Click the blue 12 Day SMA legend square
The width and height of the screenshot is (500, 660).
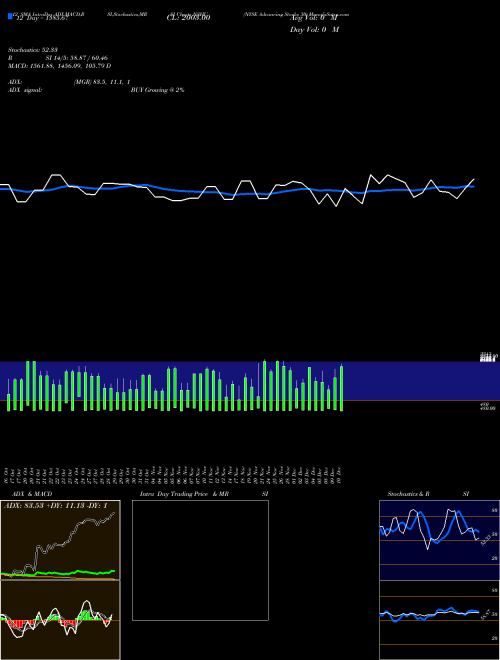click(x=10, y=16)
